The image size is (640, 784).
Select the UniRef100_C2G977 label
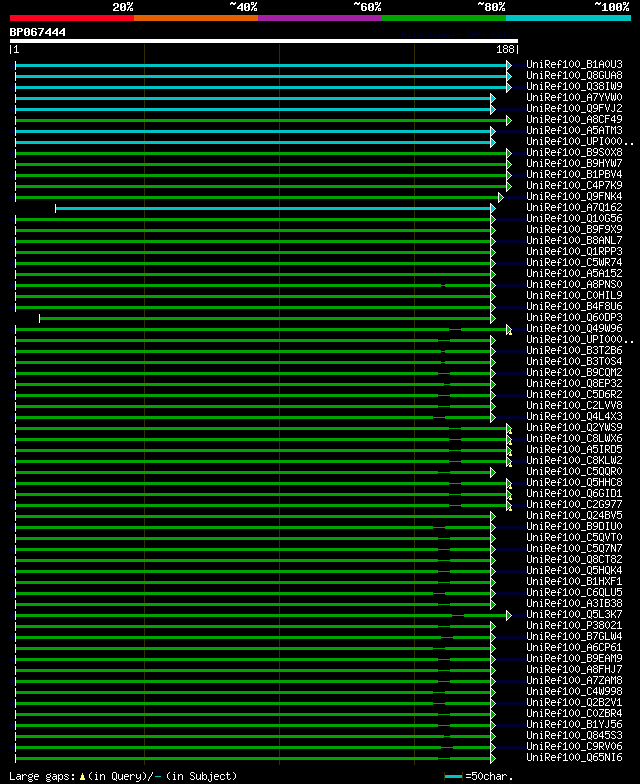pos(574,504)
